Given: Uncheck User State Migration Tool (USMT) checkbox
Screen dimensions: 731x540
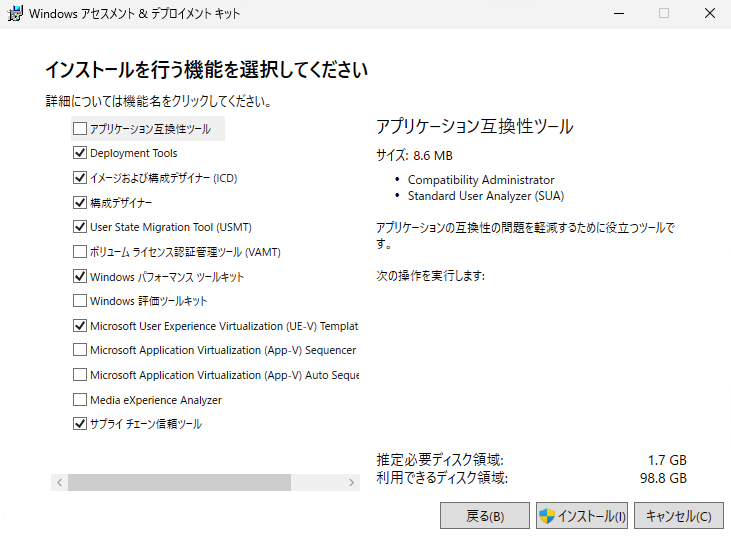Looking at the screenshot, I should [80, 227].
